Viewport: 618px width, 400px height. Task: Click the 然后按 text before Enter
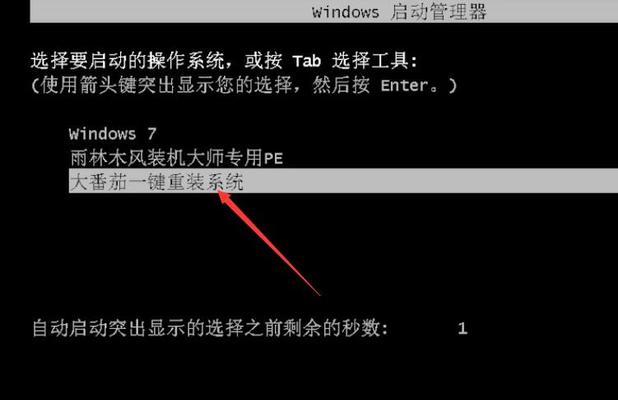[x=341, y=85]
